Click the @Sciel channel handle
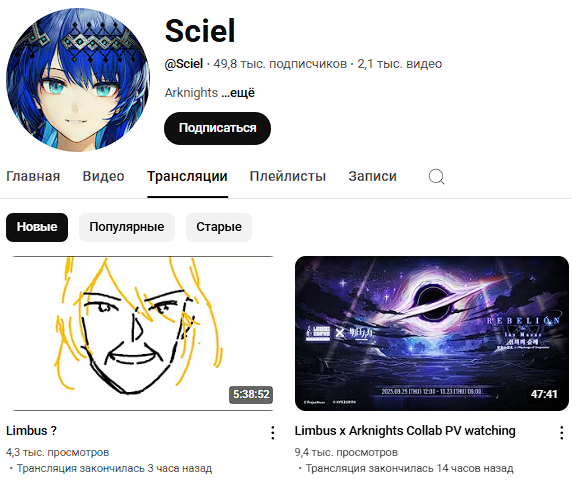Image resolution: width=572 pixels, height=496 pixels. tap(183, 64)
